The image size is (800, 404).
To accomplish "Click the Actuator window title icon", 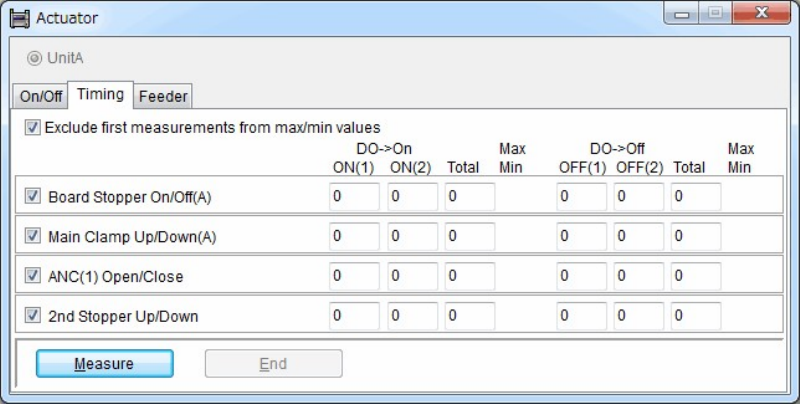I will (19, 18).
